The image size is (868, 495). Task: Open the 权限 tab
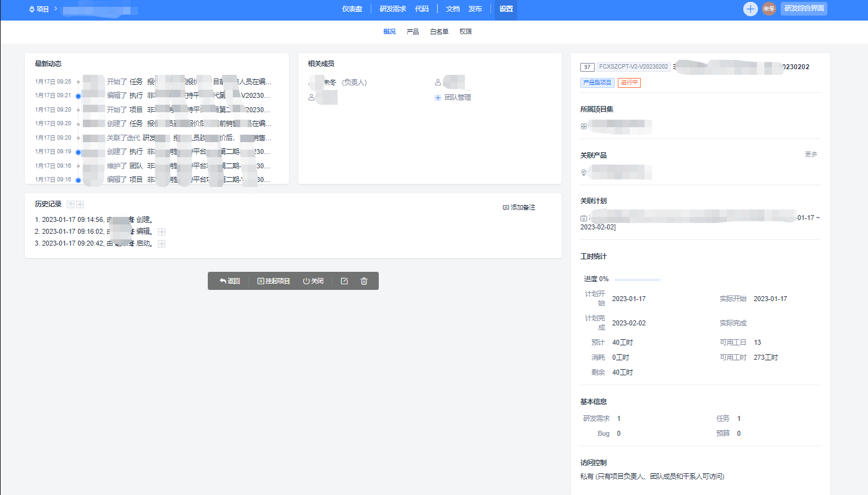tap(466, 31)
